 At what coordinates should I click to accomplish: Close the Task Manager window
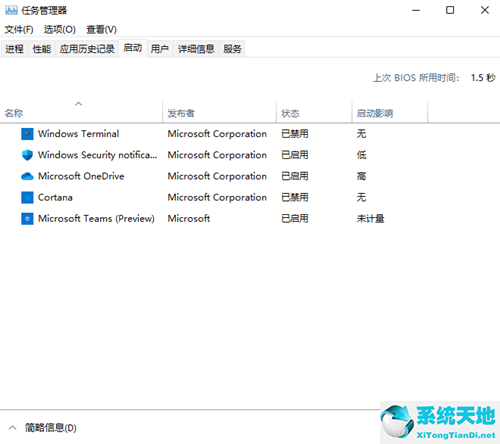pyautogui.click(x=485, y=10)
